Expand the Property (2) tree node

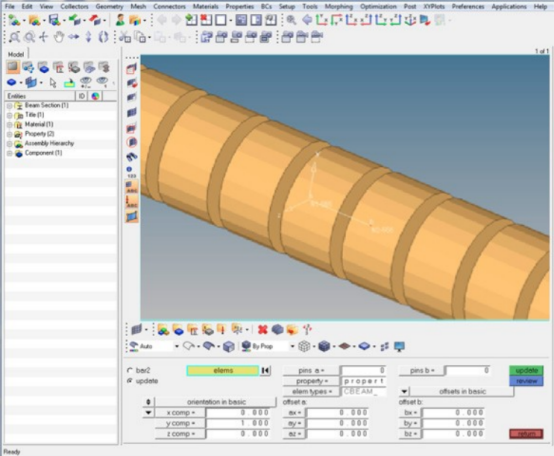[x=10, y=134]
